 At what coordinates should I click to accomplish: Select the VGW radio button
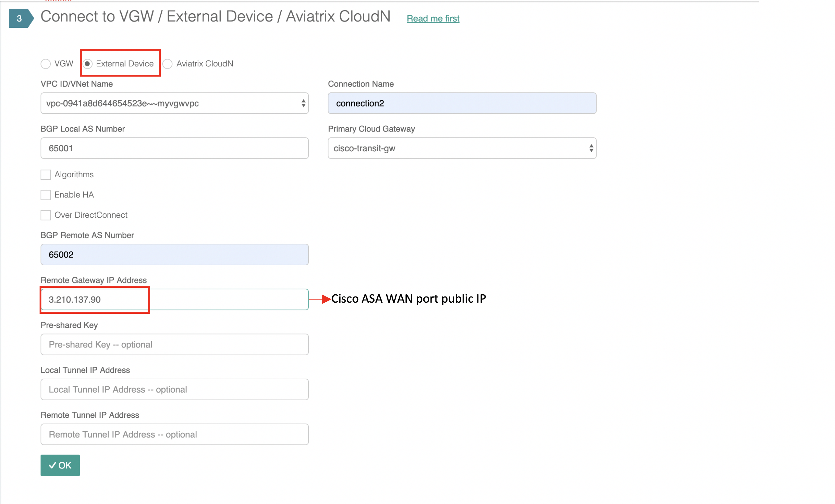[x=46, y=64]
